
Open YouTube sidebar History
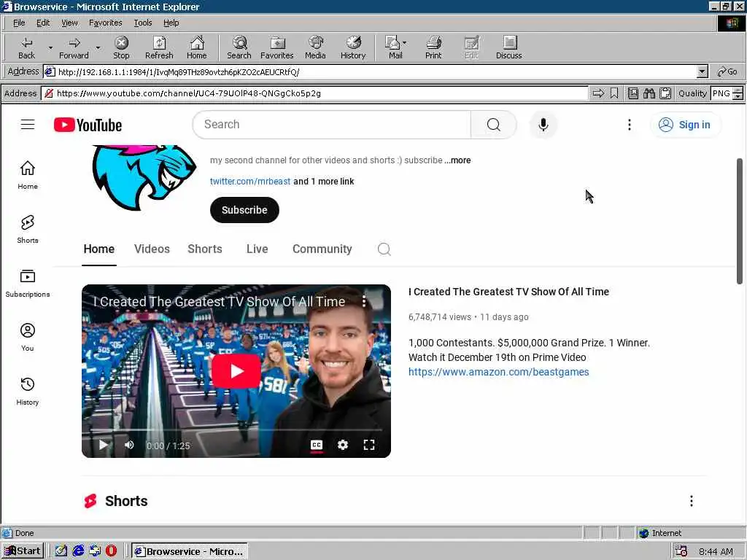pyautogui.click(x=28, y=392)
